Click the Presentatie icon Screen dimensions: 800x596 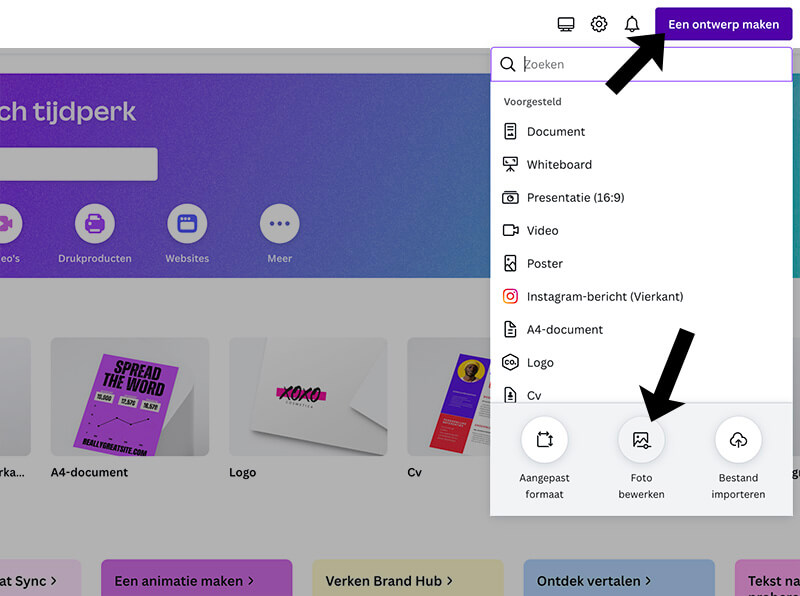click(x=510, y=197)
